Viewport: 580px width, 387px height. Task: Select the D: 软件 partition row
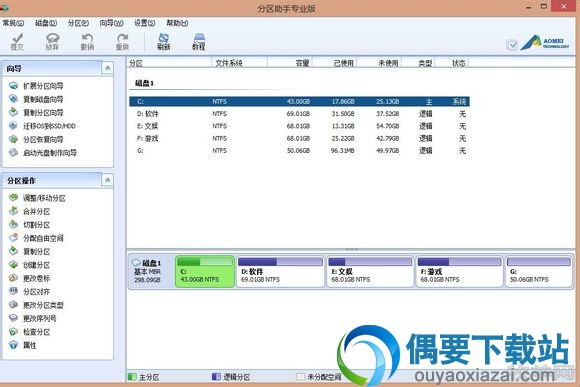[x=299, y=114]
